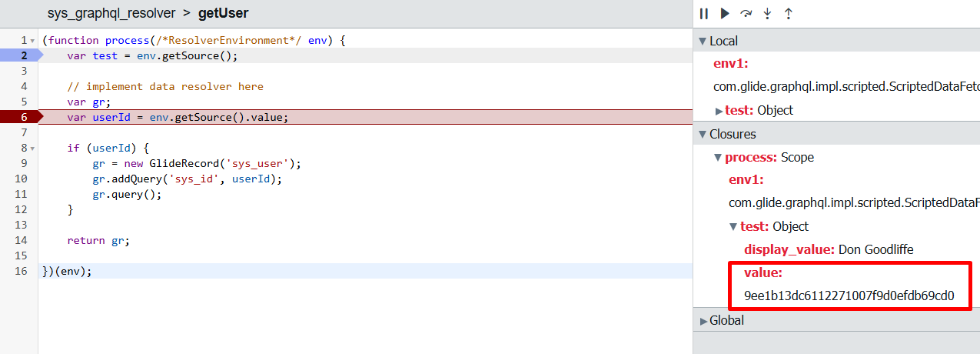The width and height of the screenshot is (980, 354).
Task: Expand the test Object under Local
Action: 719,111
